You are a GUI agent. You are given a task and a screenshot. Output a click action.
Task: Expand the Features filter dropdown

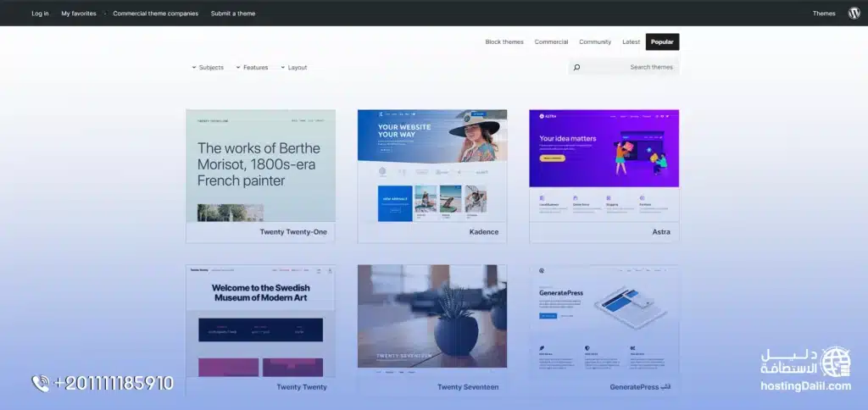click(x=252, y=67)
